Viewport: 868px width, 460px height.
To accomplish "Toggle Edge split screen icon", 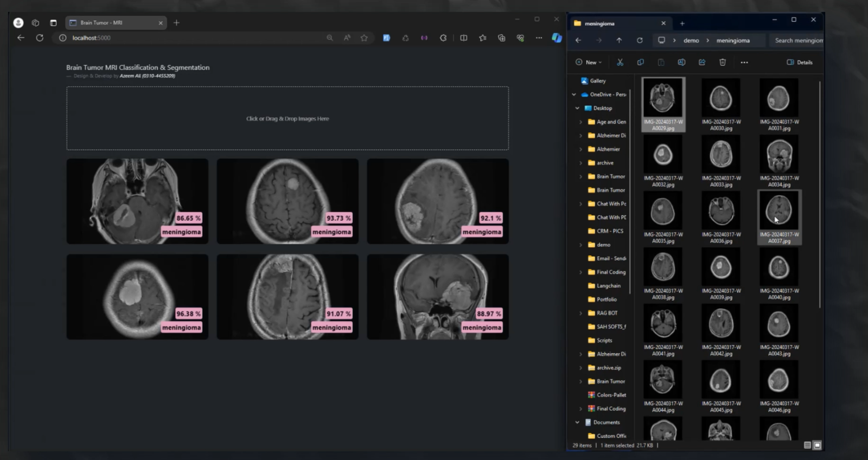I will [463, 38].
